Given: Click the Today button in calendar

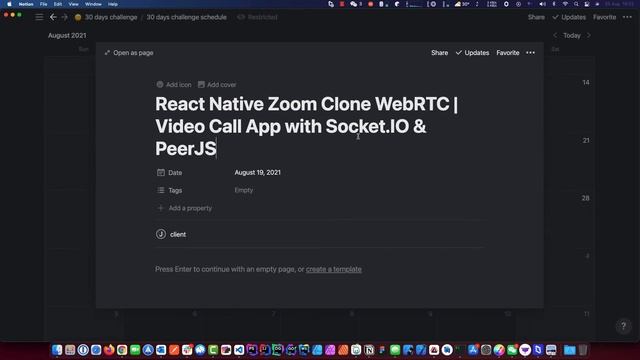Looking at the screenshot, I should coord(572,36).
